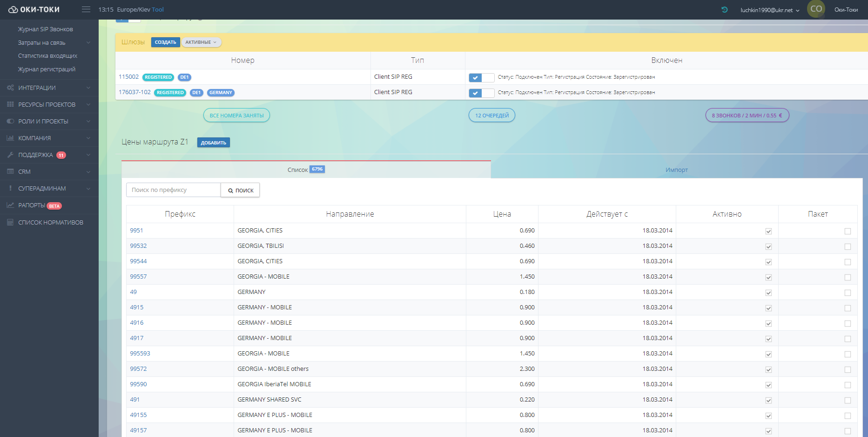Click the Project Resources grid icon
Image resolution: width=868 pixels, height=437 pixels.
[x=10, y=104]
